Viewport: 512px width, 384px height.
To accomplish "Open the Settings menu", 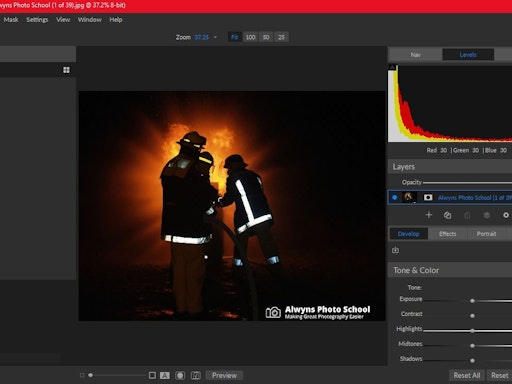I will [37, 20].
